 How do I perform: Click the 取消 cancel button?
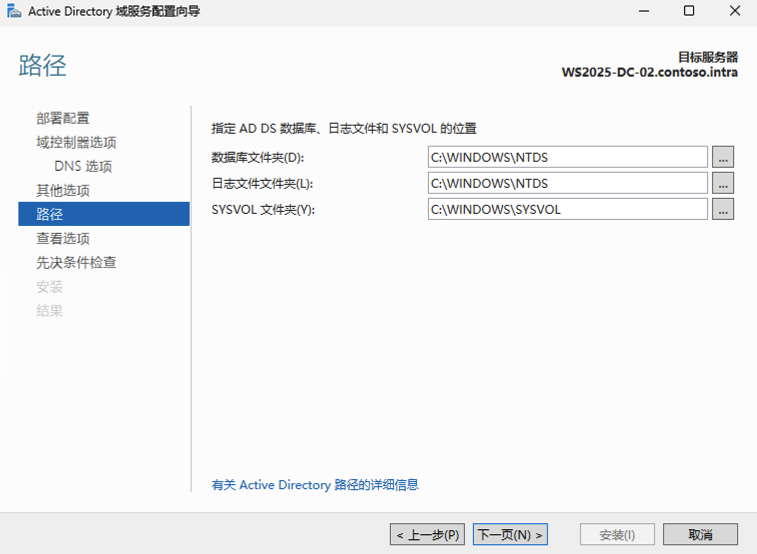(x=700, y=534)
